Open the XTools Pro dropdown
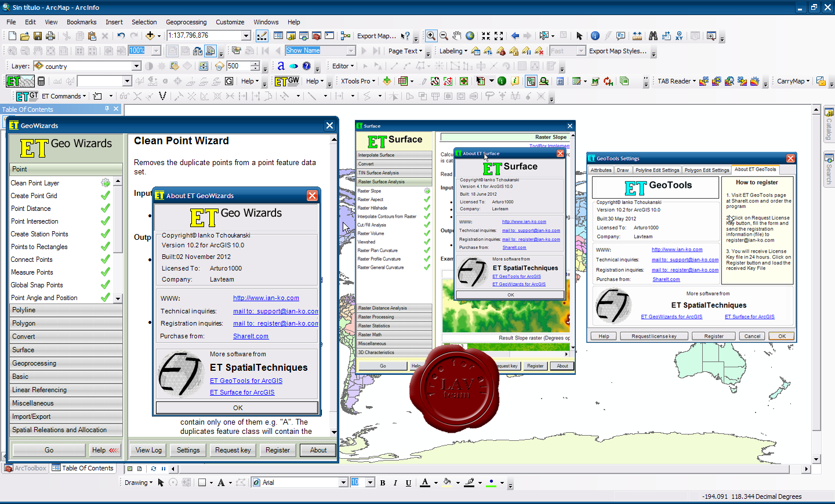The height and width of the screenshot is (504, 835). click(x=358, y=81)
